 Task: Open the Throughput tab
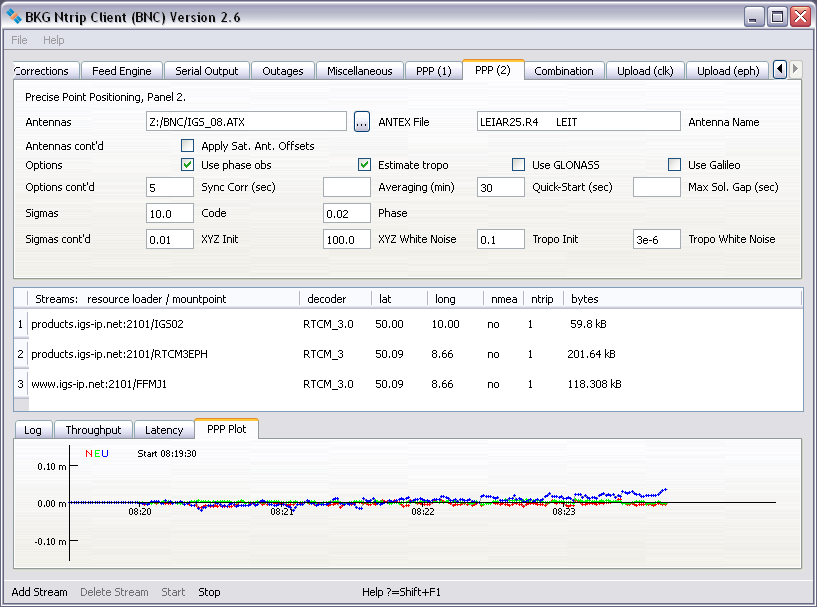[x=93, y=430]
